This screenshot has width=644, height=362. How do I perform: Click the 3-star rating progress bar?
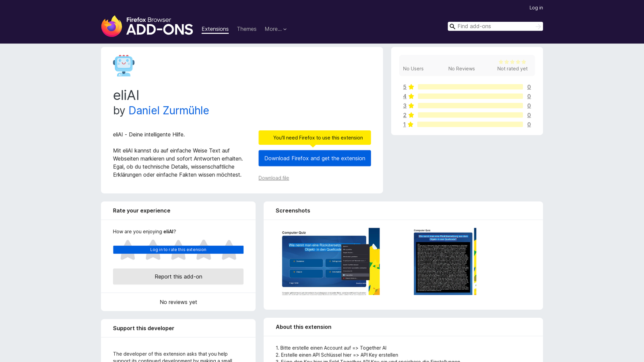470,106
